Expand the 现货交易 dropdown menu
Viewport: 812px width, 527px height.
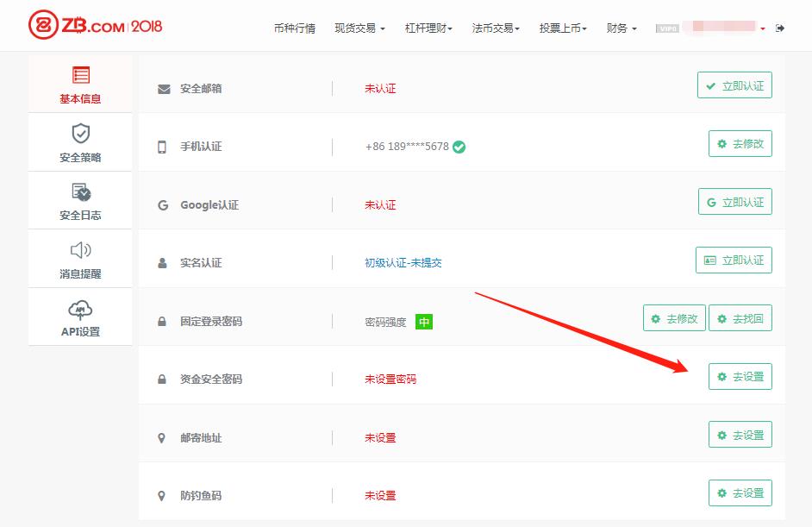359,28
